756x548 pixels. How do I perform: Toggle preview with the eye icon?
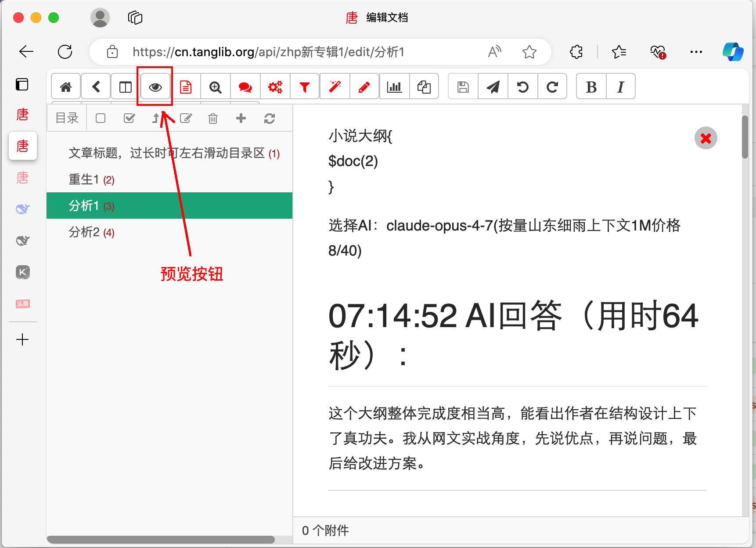click(155, 87)
